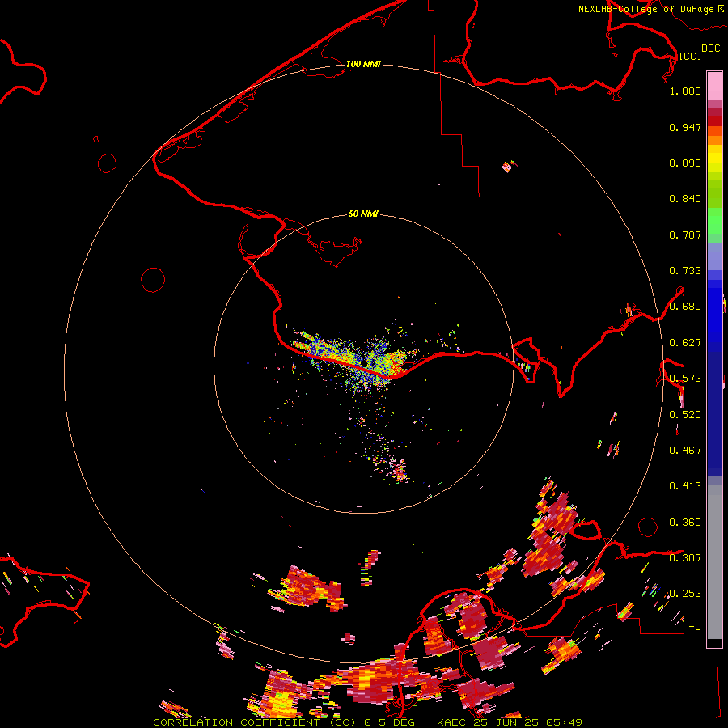This screenshot has width=728, height=728.
Task: Select the 0.787 color scale value
Action: coord(685,235)
